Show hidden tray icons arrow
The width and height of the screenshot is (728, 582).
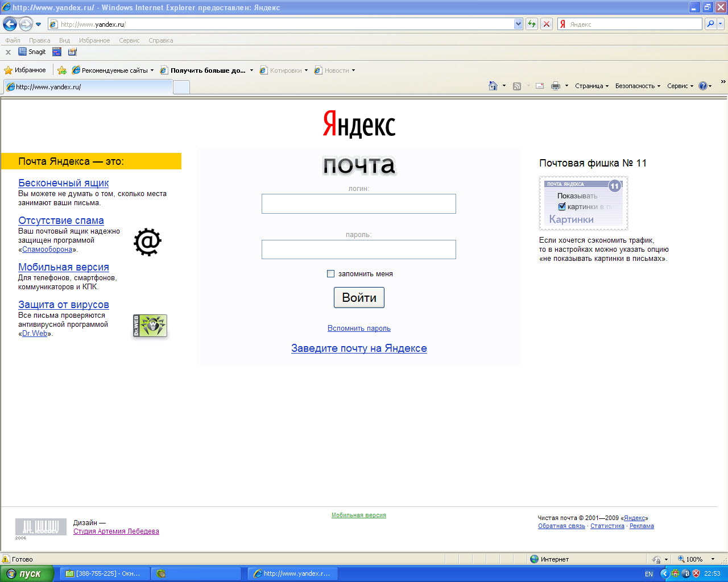click(x=664, y=573)
